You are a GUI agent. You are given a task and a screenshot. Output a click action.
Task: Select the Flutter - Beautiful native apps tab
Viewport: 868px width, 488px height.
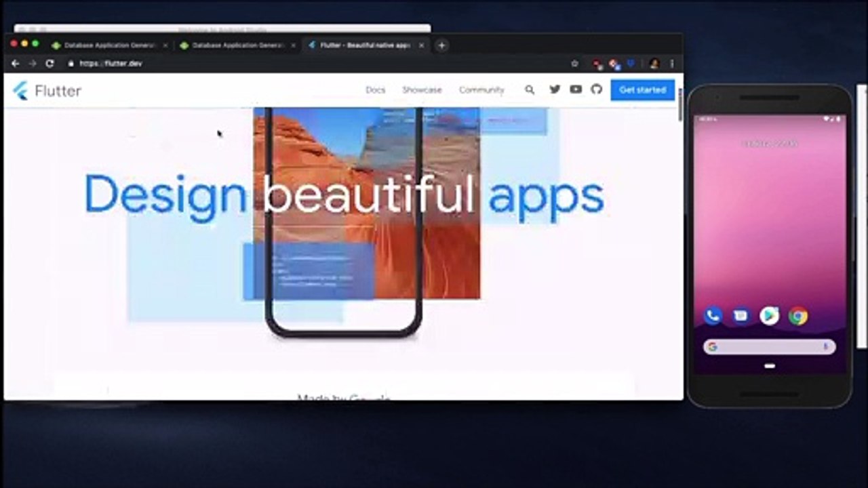coord(365,45)
